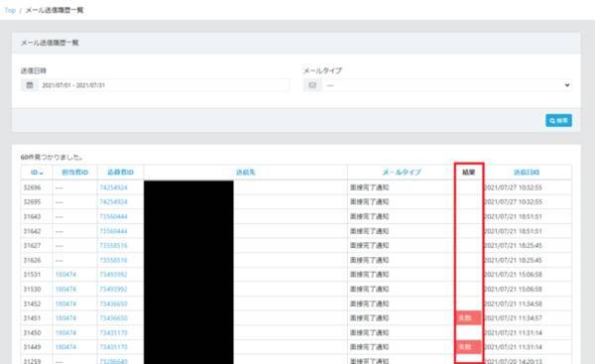This screenshot has width=595, height=364.
Task: Open staff ID 180474 in row 31450
Action: 65,333
